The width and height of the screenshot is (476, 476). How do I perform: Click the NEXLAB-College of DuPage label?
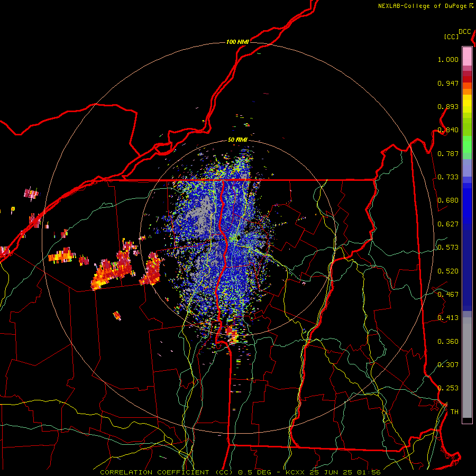pyautogui.click(x=423, y=6)
